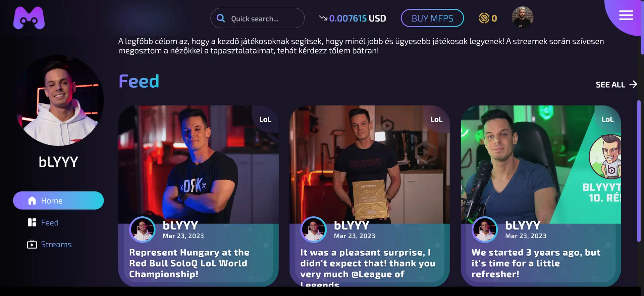The height and width of the screenshot is (296, 644).
Task: Click the LoL tag on first post
Action: pyautogui.click(x=265, y=119)
